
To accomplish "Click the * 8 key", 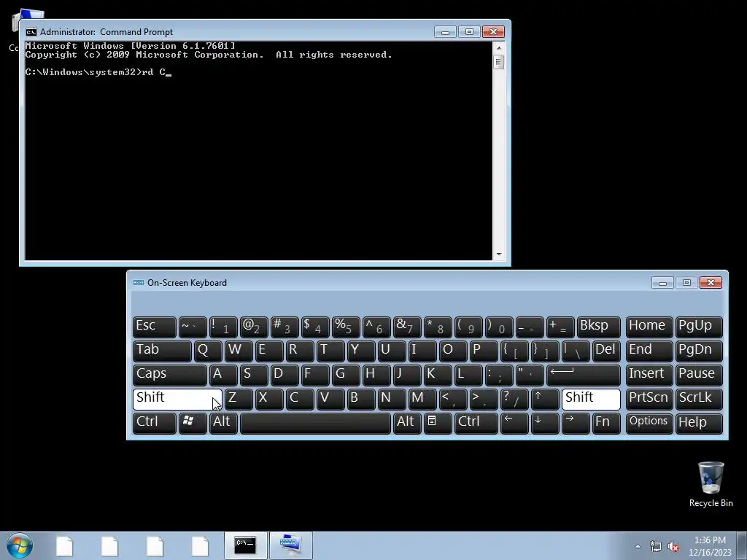I will (x=438, y=327).
